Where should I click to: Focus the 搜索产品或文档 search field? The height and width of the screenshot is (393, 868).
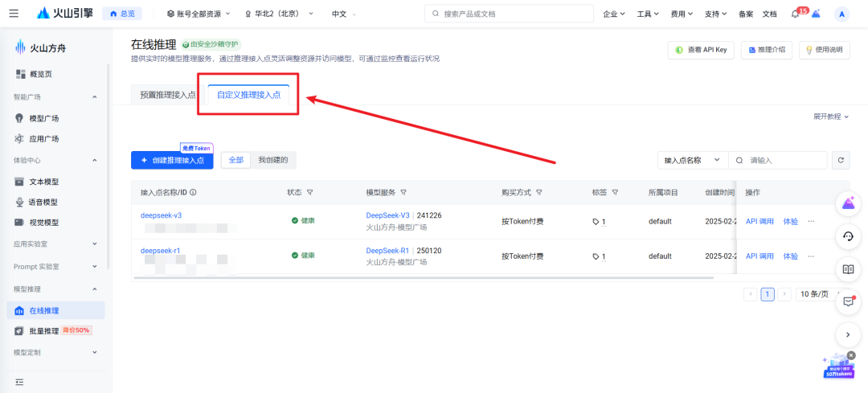tap(510, 14)
